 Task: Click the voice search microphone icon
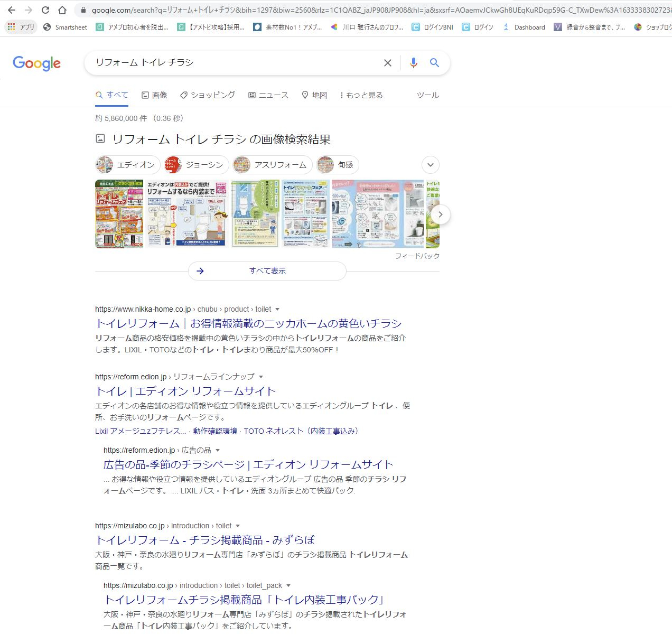414,62
